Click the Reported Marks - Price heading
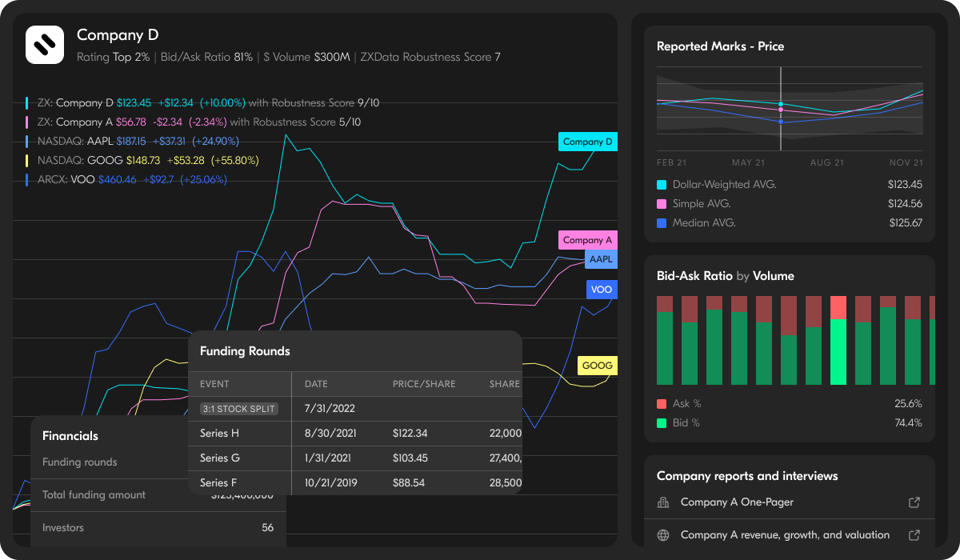The width and height of the screenshot is (960, 560). point(720,46)
